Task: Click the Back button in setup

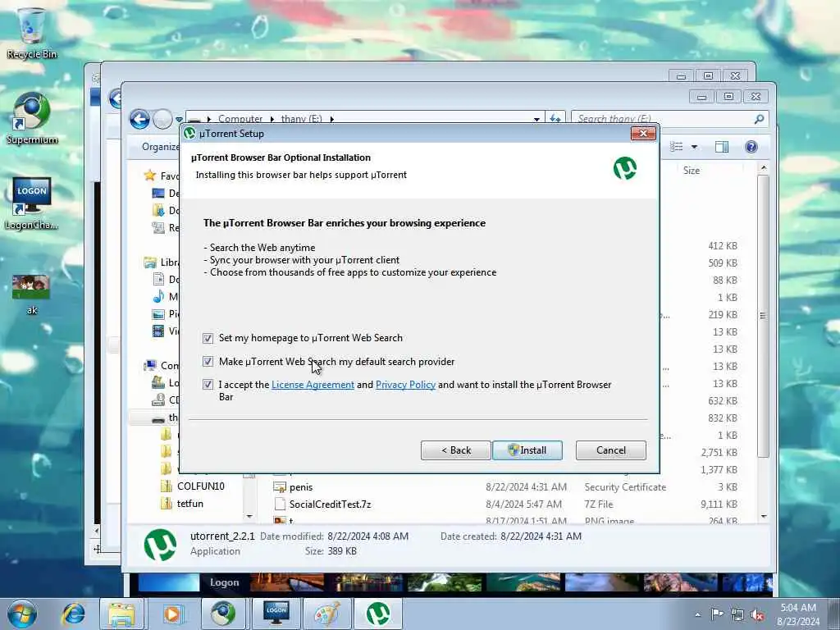Action: [455, 450]
